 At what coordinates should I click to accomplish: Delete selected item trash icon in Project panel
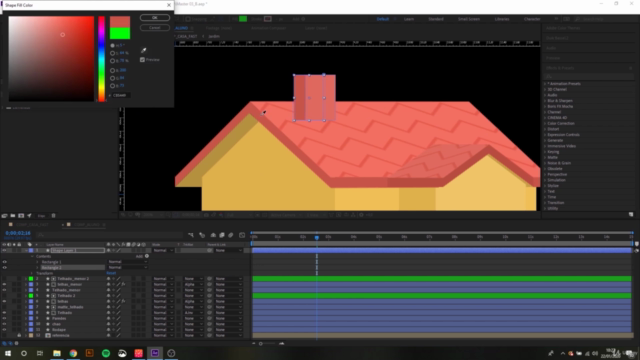(x=53, y=216)
